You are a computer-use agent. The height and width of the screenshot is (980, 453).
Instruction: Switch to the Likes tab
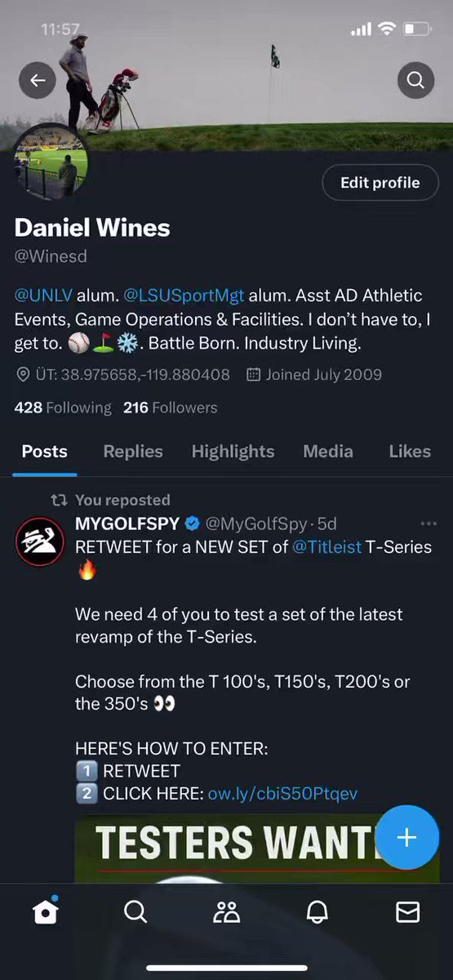[410, 452]
